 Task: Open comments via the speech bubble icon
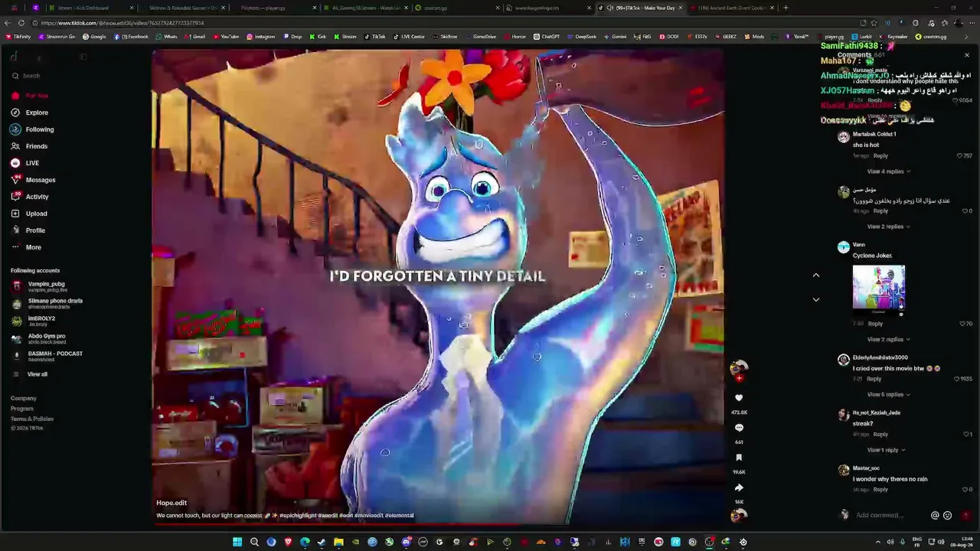[739, 428]
